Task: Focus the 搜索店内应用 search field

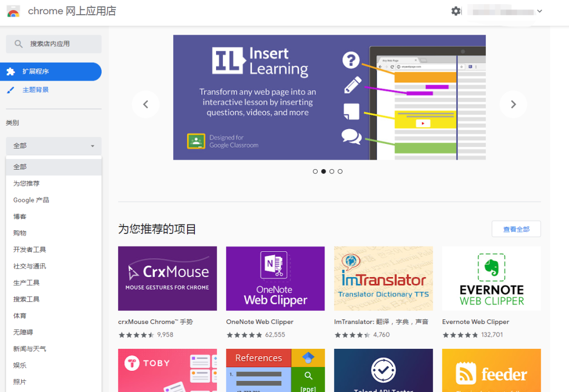Action: coord(54,44)
